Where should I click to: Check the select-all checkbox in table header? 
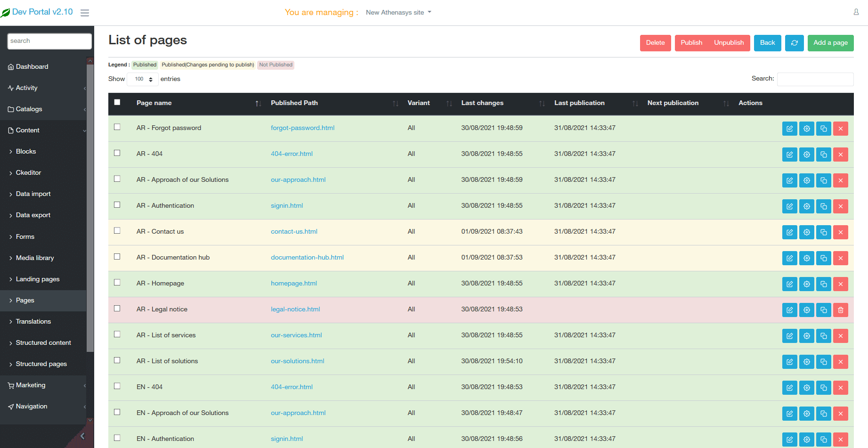117,102
